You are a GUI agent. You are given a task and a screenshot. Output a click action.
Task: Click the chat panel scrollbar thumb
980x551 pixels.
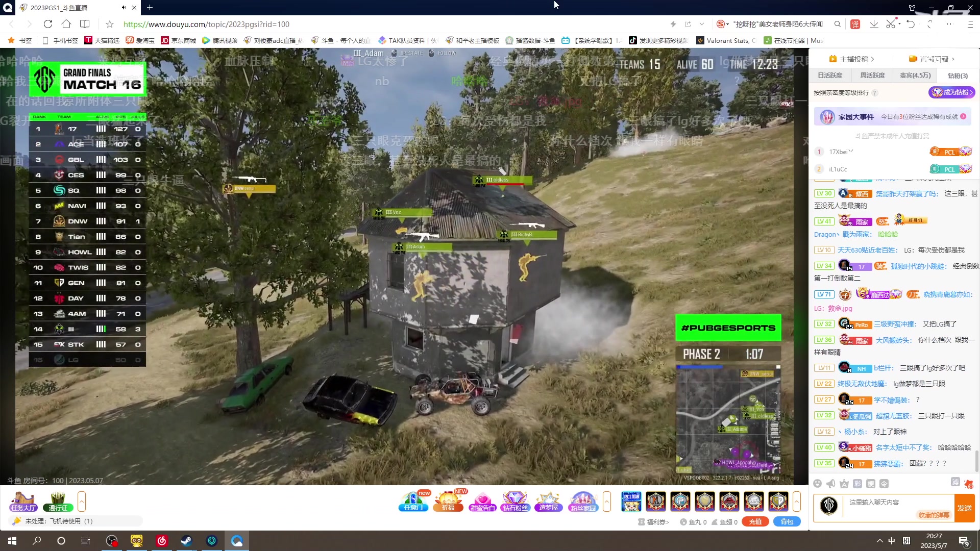pos(977,461)
